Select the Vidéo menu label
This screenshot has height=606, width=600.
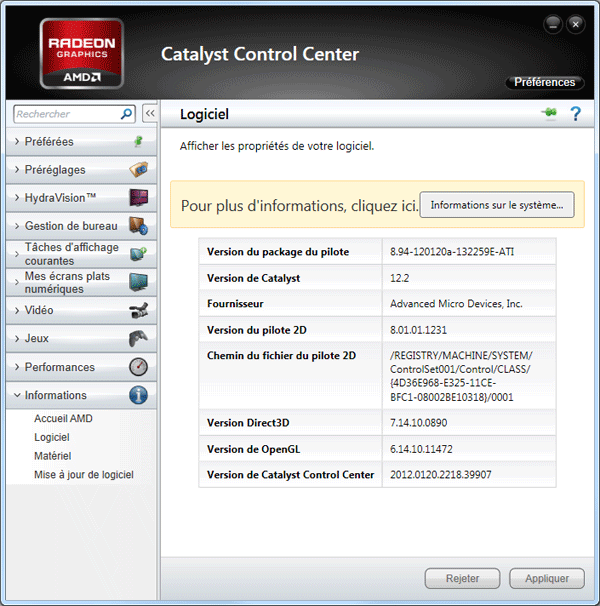[x=39, y=310]
